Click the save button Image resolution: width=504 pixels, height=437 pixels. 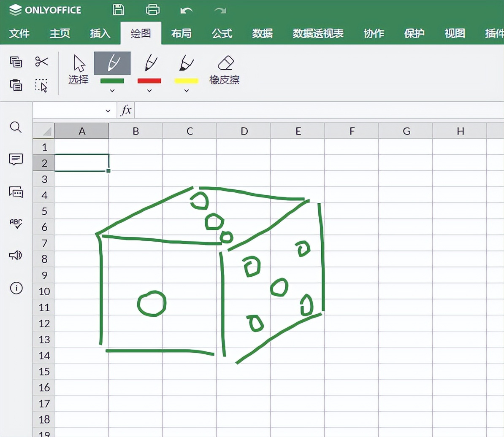tap(118, 9)
